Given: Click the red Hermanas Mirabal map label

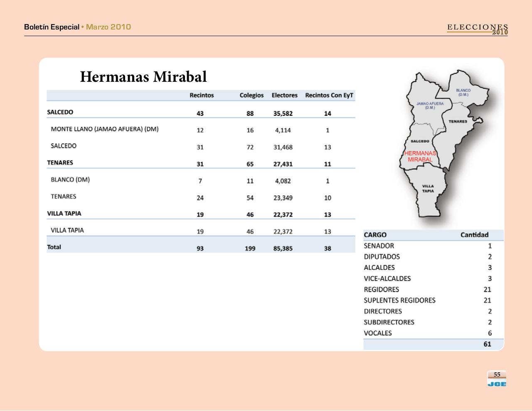Looking at the screenshot, I should [x=420, y=157].
